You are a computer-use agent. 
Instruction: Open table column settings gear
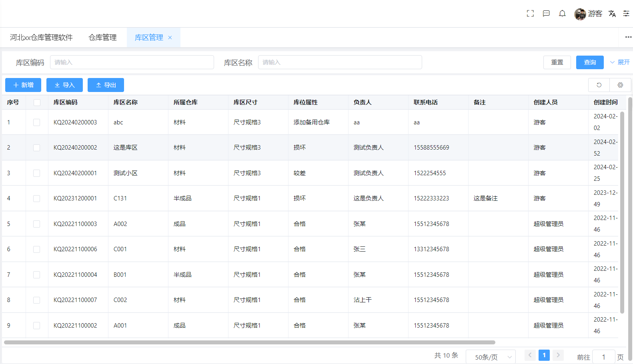(x=620, y=85)
